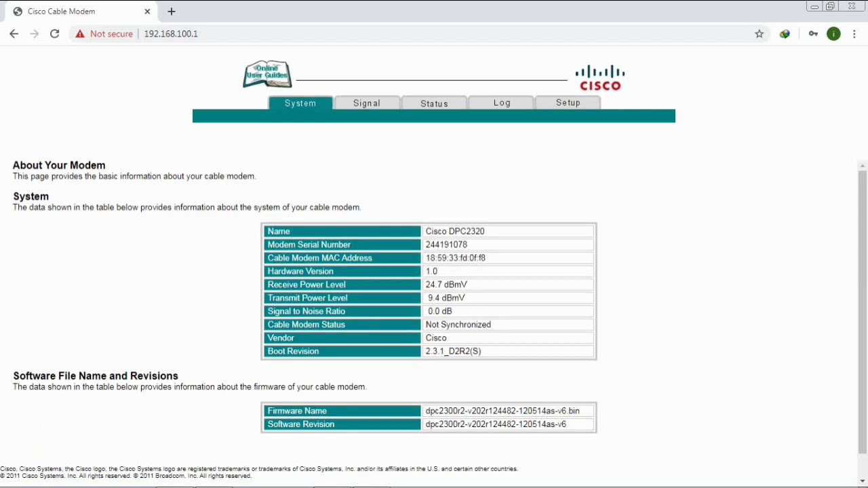
Task: Click the Boot Revision value 2.3.1_D2R2(S)
Action: pyautogui.click(x=453, y=351)
